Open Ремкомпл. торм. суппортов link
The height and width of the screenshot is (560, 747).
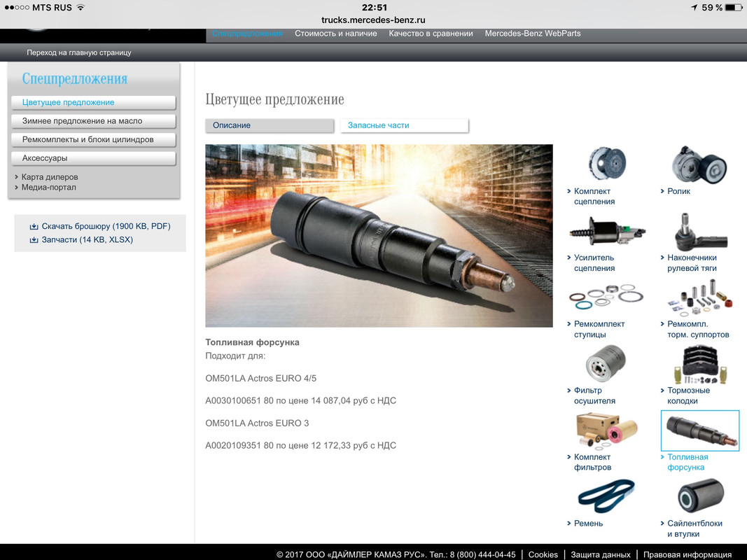coord(698,329)
